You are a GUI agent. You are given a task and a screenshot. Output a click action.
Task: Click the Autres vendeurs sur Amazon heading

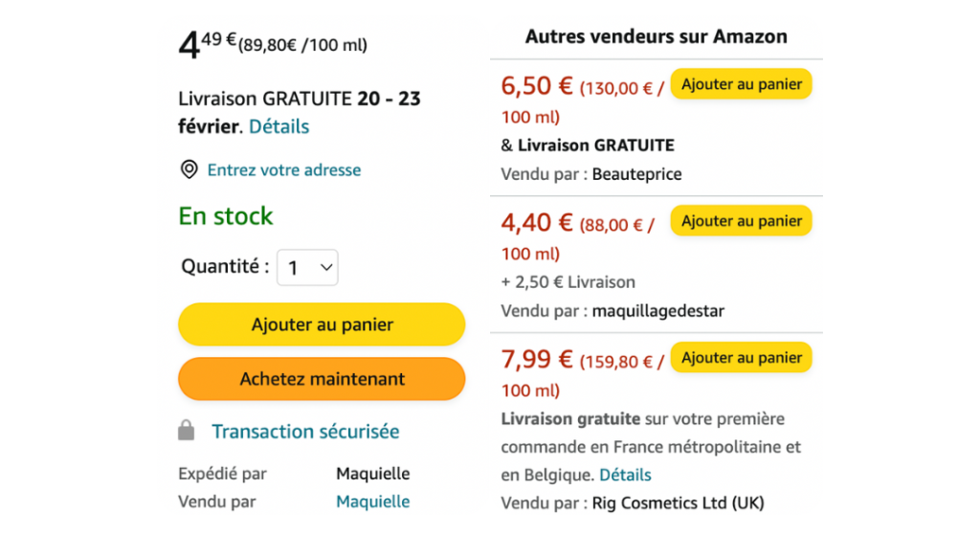pyautogui.click(x=657, y=36)
